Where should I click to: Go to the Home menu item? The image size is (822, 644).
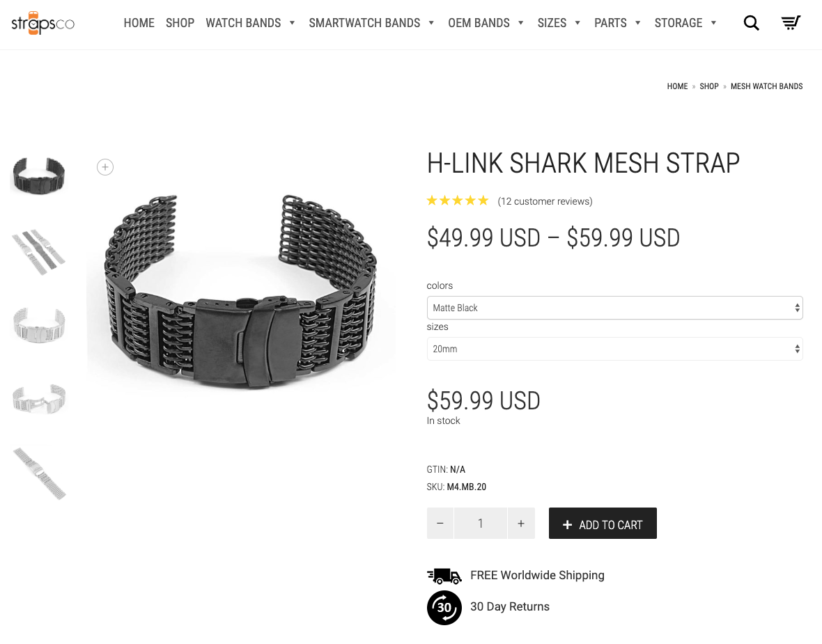coord(139,23)
